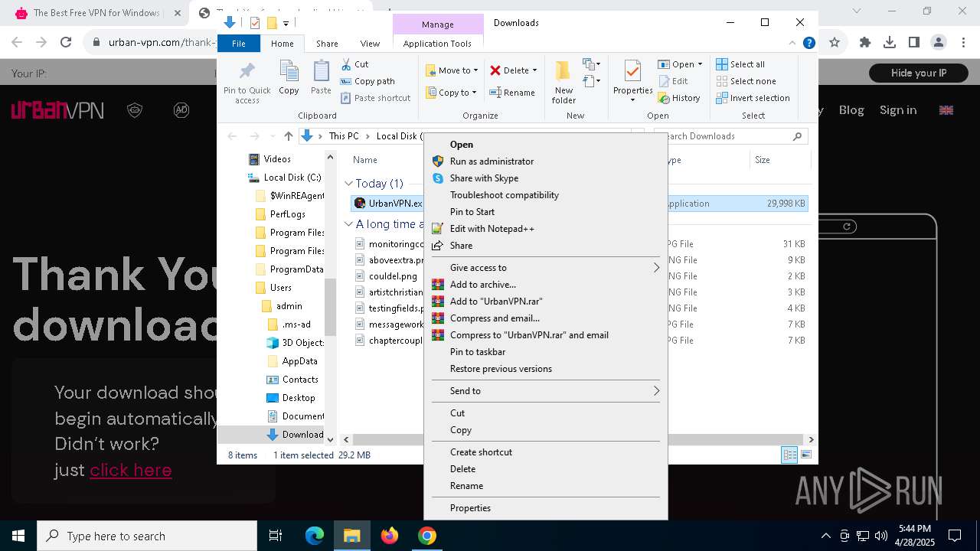
Task: Select the Users folder in tree
Action: pos(280,288)
